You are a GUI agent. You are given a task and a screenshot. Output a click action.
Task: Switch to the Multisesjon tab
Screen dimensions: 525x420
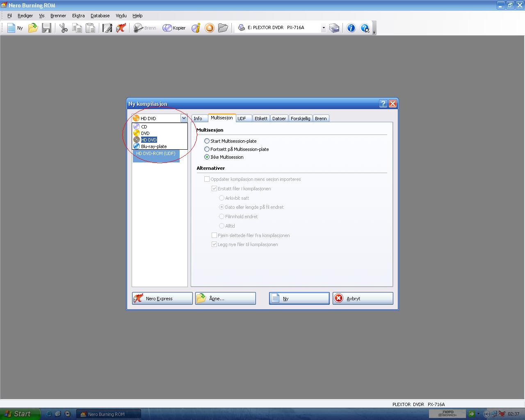click(222, 118)
